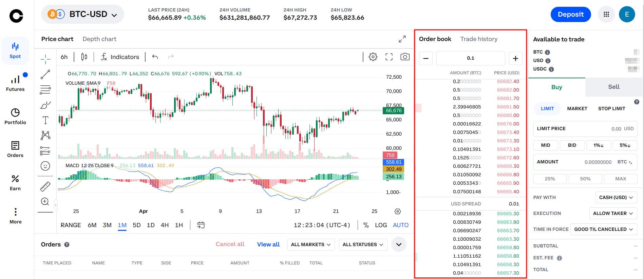Open the apps grid menu
Screen dimensions: 644x279
tap(606, 14)
